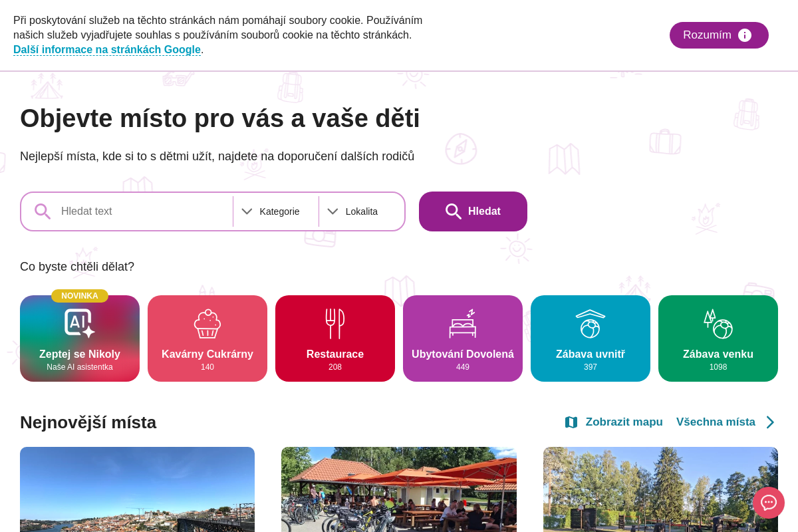
Task: Follow the Všechna místa link
Action: pyautogui.click(x=716, y=422)
